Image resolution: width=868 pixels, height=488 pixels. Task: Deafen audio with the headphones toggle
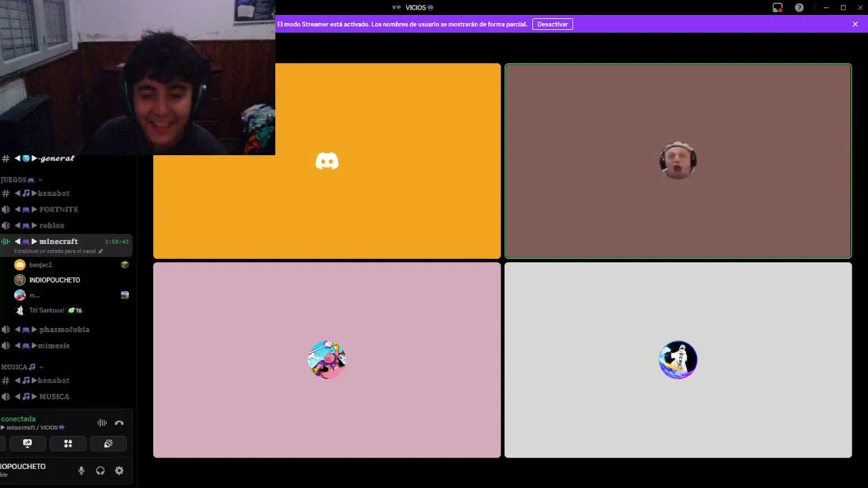point(100,470)
